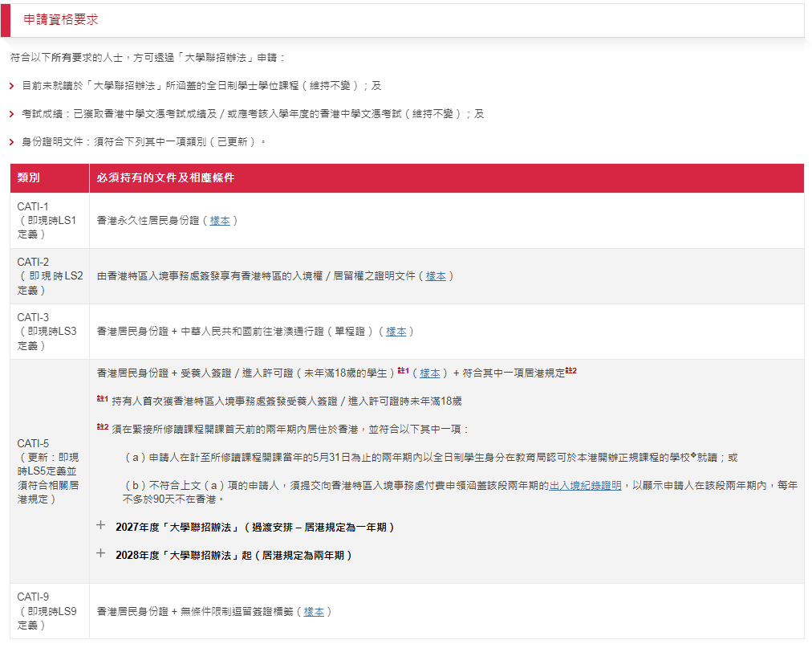This screenshot has height=648, width=812.
Task: Click the 註1 superscript after 未年滿18歲的學生
Action: point(404,371)
